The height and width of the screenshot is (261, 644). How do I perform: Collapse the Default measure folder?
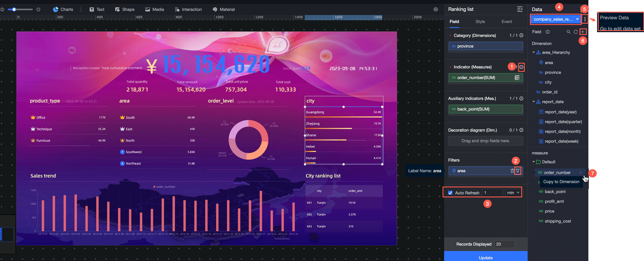pos(533,162)
